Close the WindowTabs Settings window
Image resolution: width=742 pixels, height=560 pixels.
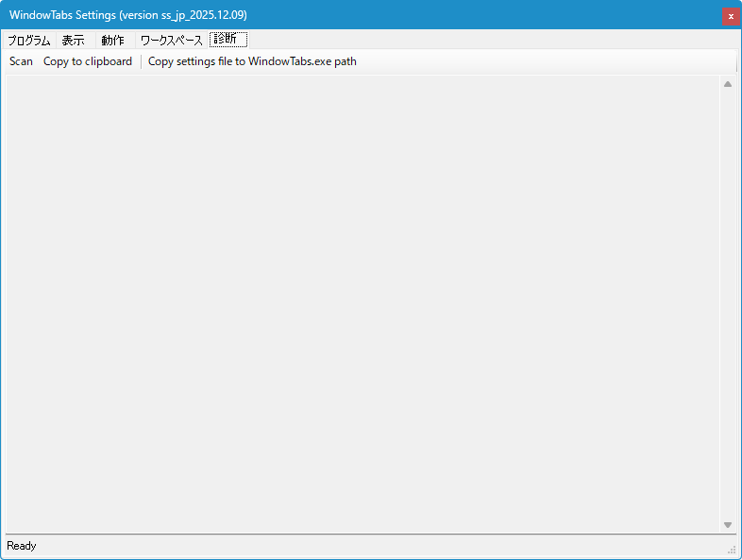(x=731, y=16)
